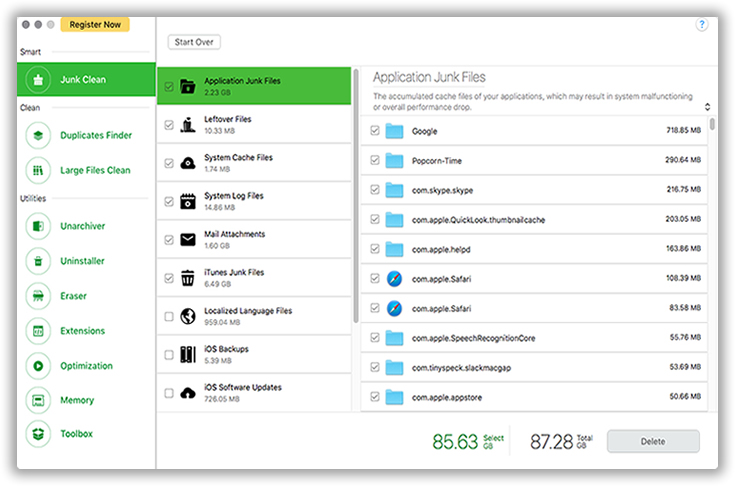This screenshot has width=735, height=486.
Task: Click the Mail Attachments envelope icon
Action: (188, 239)
